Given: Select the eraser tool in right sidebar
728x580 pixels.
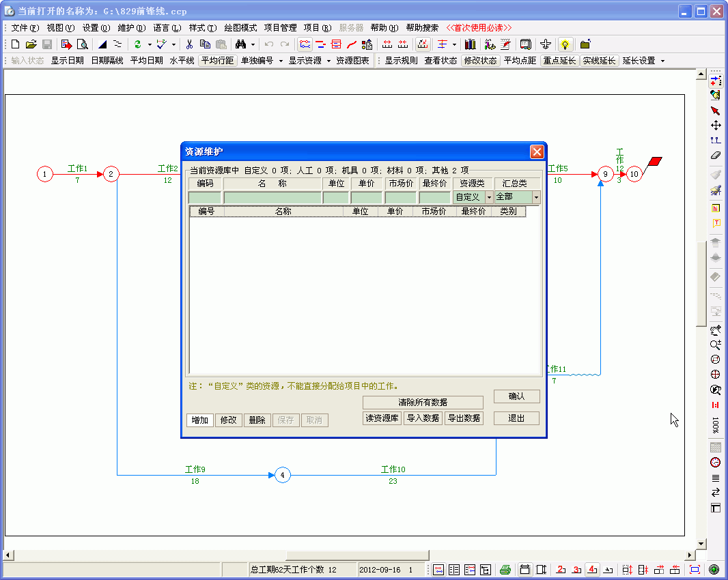Looking at the screenshot, I should pos(716,156).
